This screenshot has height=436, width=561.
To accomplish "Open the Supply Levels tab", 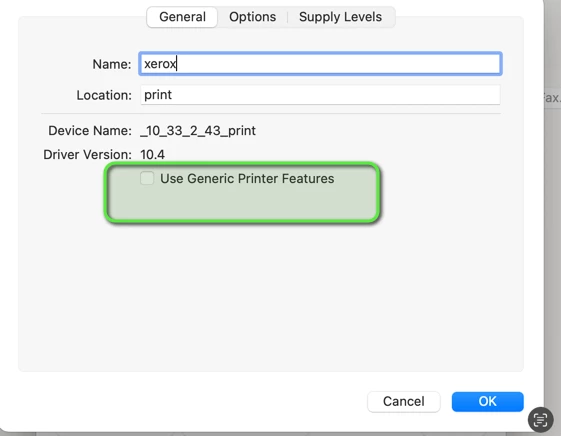I will click(341, 17).
